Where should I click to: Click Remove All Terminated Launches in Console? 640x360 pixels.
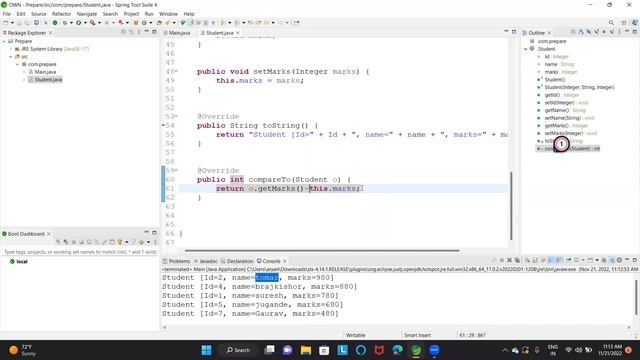[517, 260]
